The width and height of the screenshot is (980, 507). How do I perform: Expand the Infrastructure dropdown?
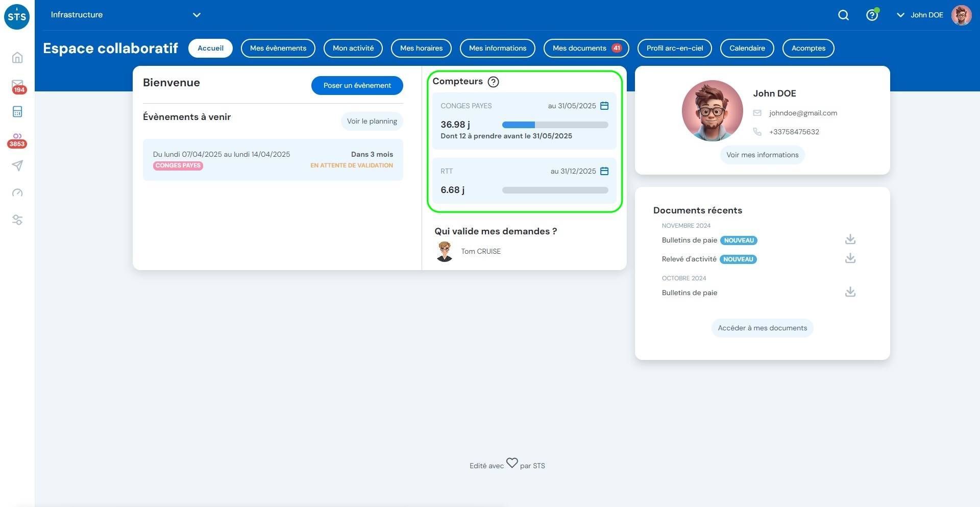point(197,15)
